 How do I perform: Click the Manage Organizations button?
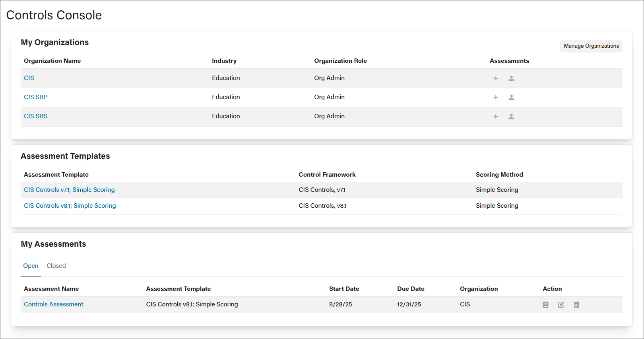(591, 46)
